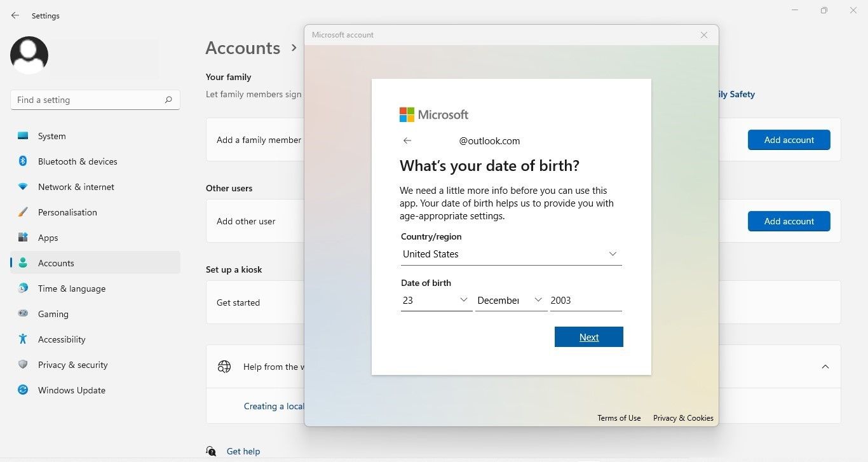The height and width of the screenshot is (462, 868).
Task: Click the Add other user row text
Action: tap(246, 221)
